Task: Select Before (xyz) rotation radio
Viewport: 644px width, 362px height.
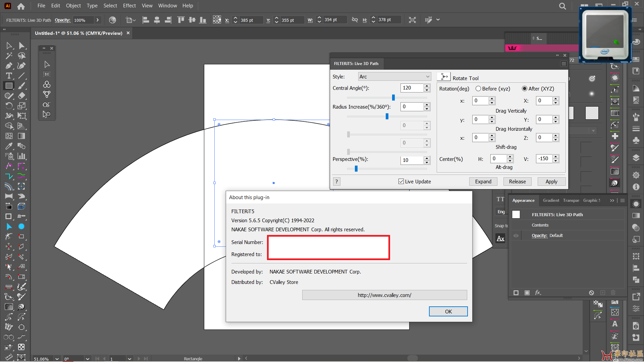Action: (x=478, y=88)
